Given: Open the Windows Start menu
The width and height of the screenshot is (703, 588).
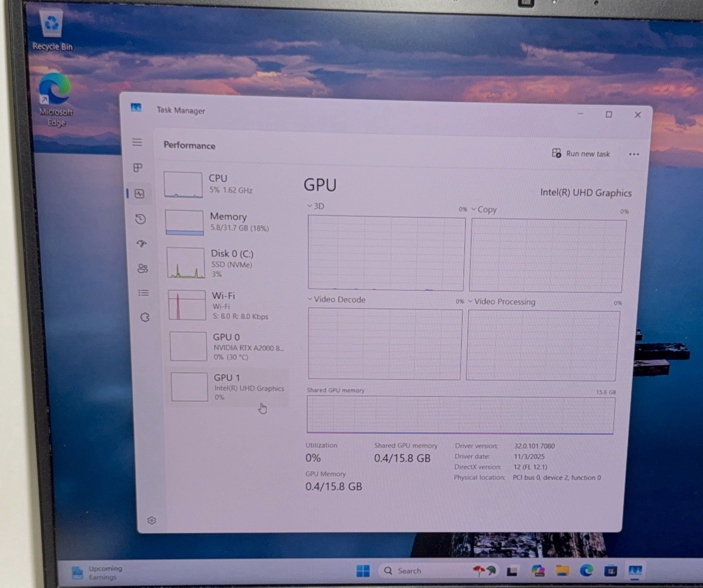Looking at the screenshot, I should pyautogui.click(x=363, y=571).
